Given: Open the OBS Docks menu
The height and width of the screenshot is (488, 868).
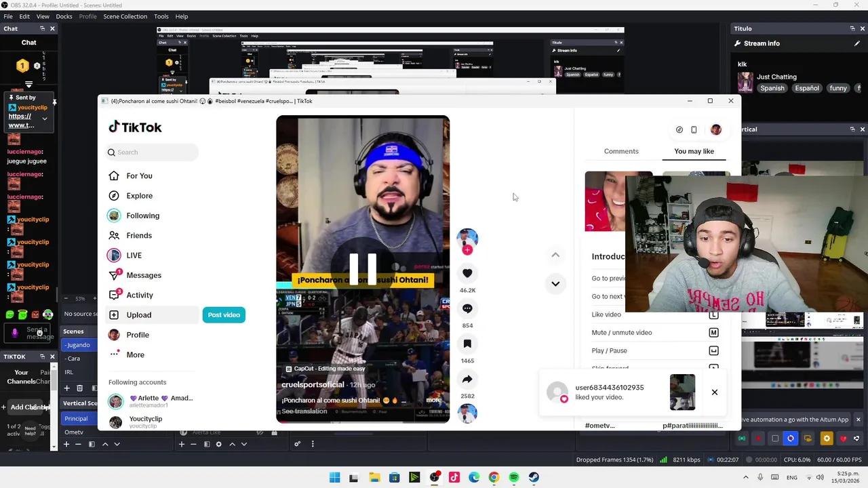Looking at the screenshot, I should coord(64,16).
